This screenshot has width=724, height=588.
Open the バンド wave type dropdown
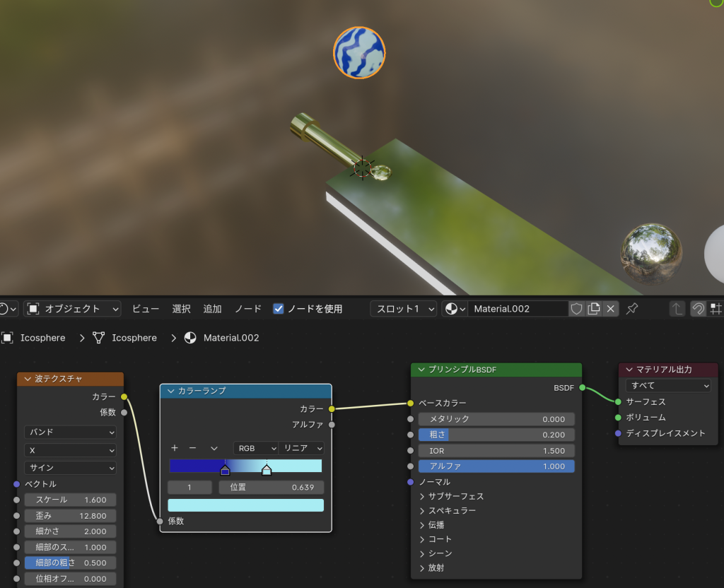(x=70, y=432)
